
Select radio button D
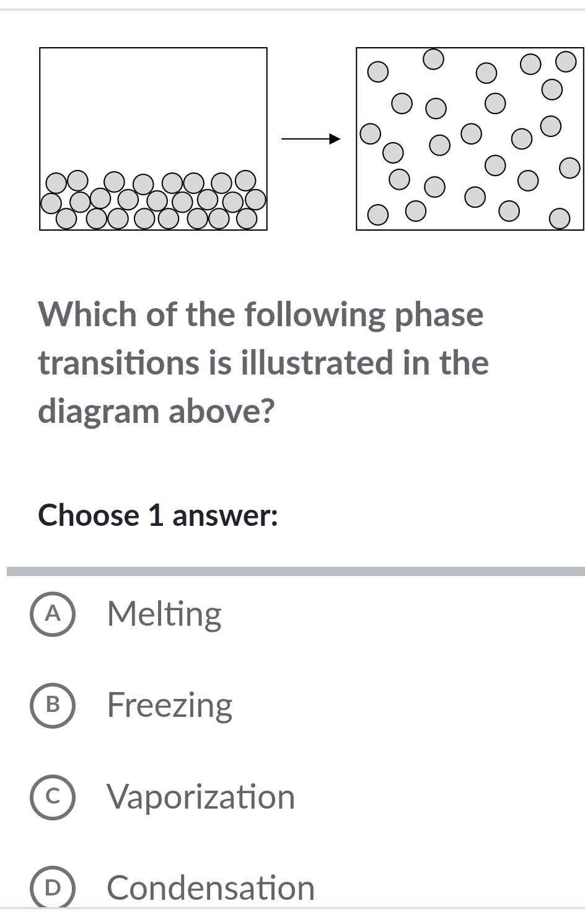(53, 888)
